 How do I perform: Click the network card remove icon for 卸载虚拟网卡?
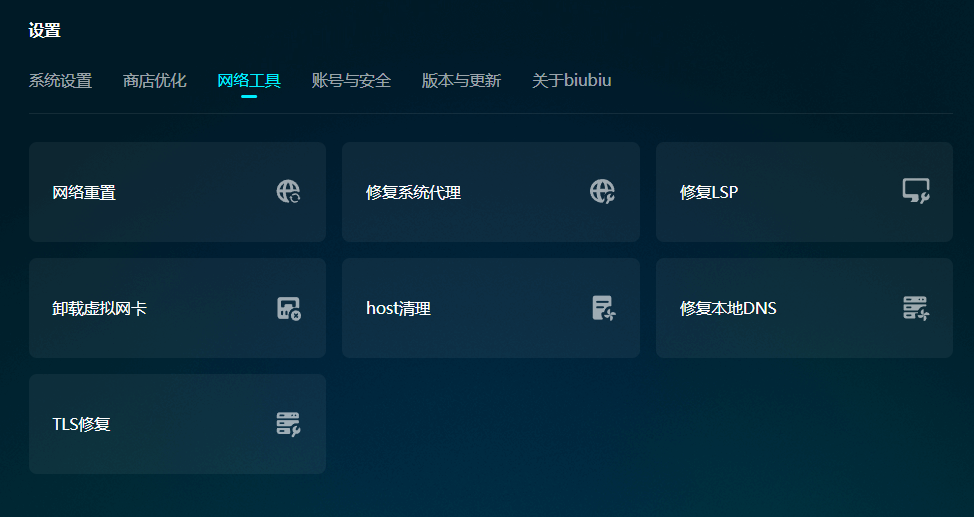tap(288, 308)
